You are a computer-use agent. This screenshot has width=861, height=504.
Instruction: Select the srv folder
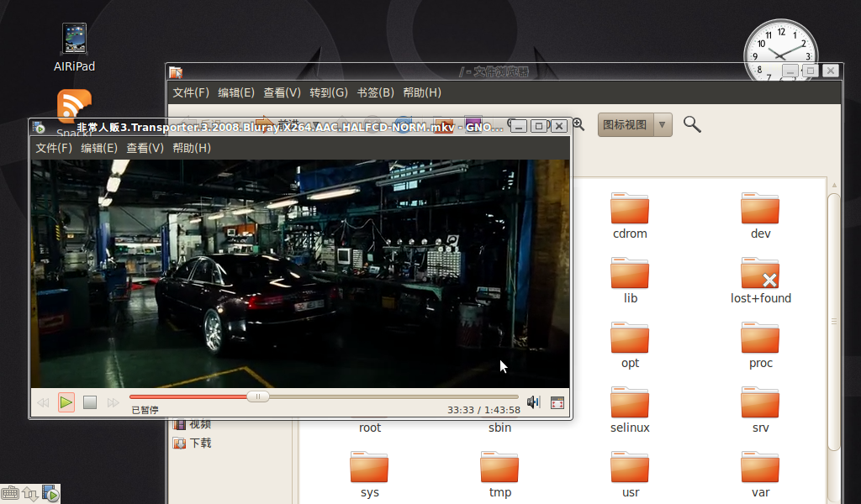pos(760,410)
